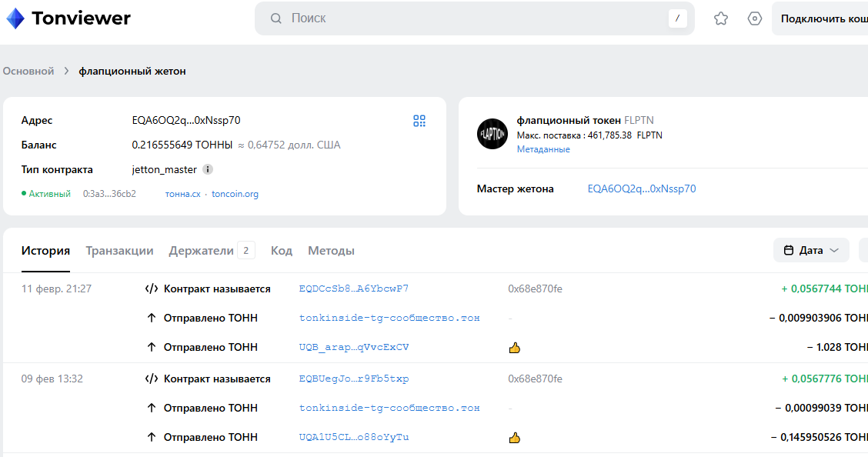Open the тонна.cx link
The height and width of the screenshot is (457, 868).
182,194
